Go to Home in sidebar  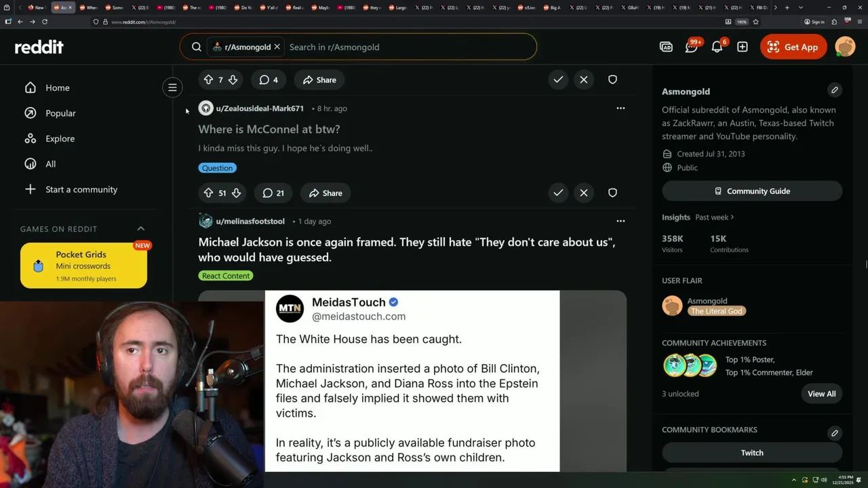(58, 87)
